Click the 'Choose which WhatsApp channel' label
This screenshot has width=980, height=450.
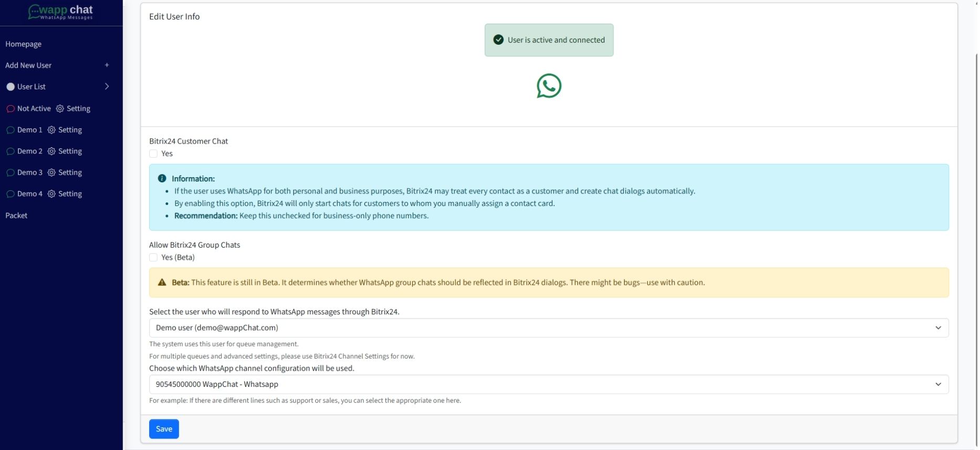coord(252,369)
